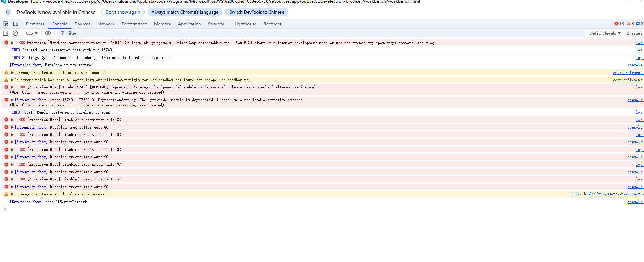Click the warning count badge showing 3

(630, 24)
